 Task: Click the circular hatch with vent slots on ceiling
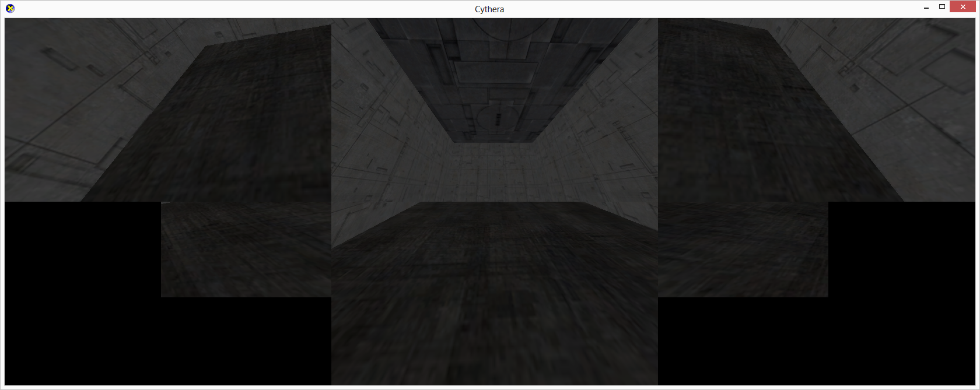pyautogui.click(x=497, y=118)
